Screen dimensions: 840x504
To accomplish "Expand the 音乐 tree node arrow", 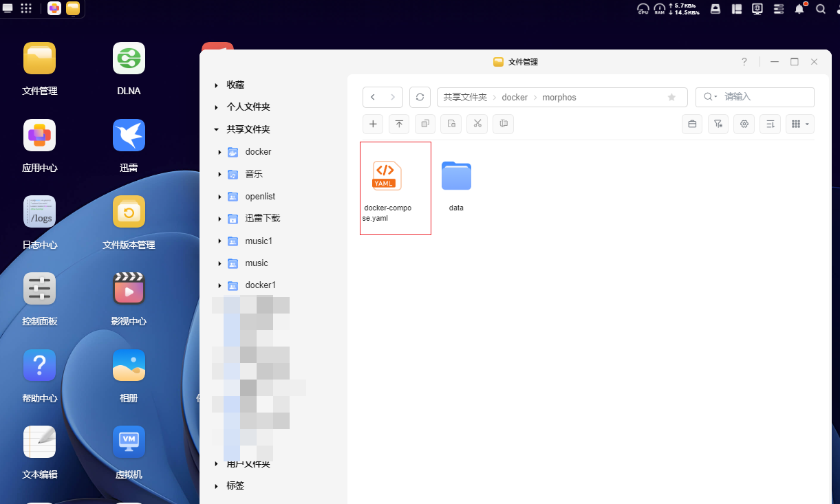I will coord(219,174).
